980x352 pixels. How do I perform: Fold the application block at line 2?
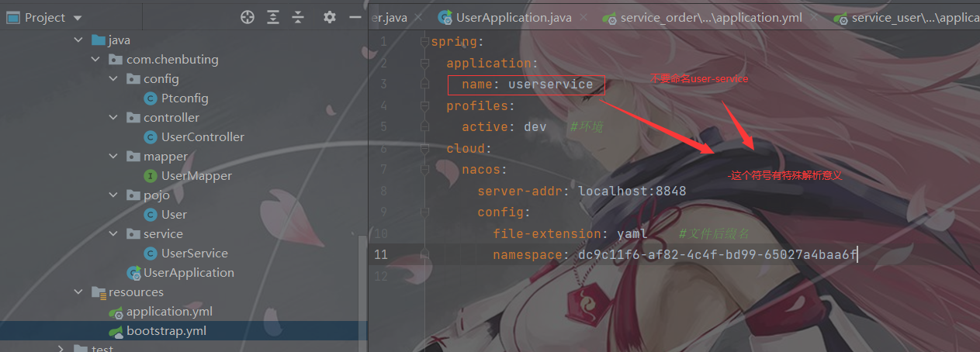click(424, 63)
